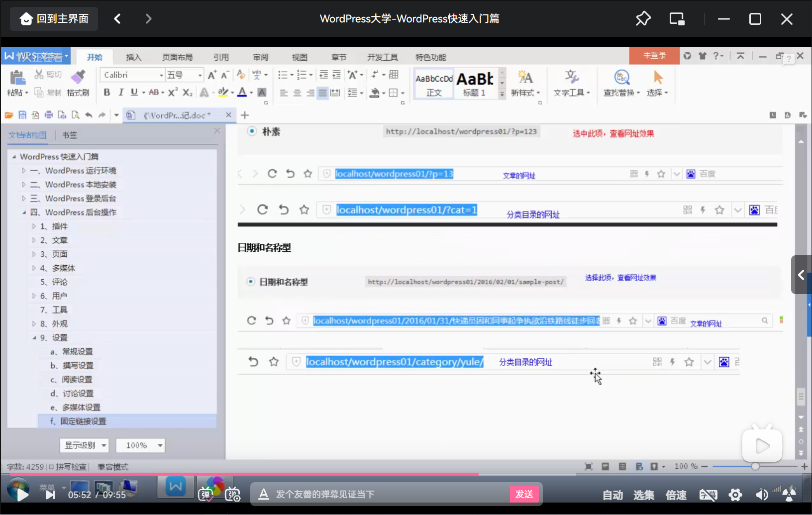Switch to the 书签 panel tab
The height and width of the screenshot is (515, 812).
click(70, 135)
